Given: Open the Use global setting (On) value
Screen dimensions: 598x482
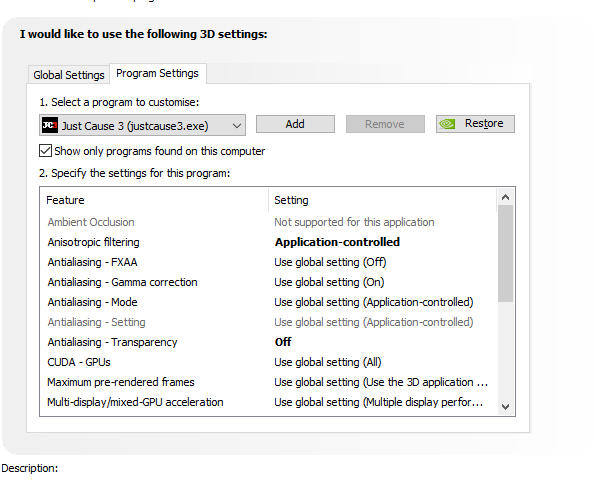Looking at the screenshot, I should pos(329,282).
